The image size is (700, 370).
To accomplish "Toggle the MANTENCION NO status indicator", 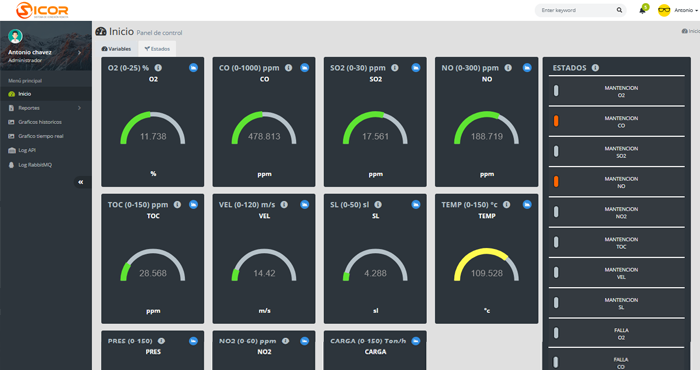I will click(x=556, y=182).
